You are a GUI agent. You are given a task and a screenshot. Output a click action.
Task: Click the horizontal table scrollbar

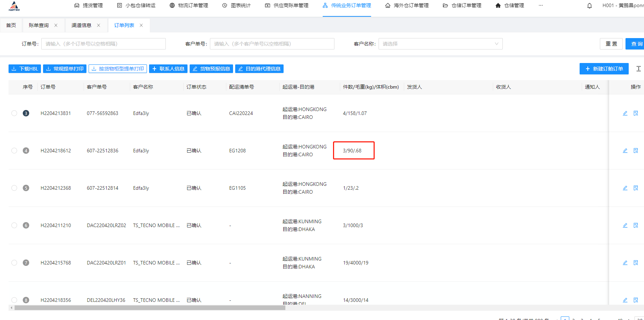click(x=149, y=308)
